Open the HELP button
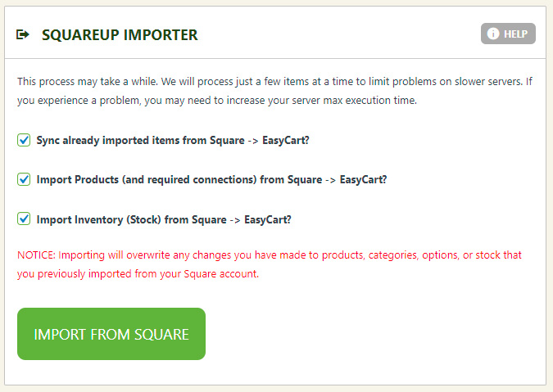553x392 pixels. coord(508,34)
